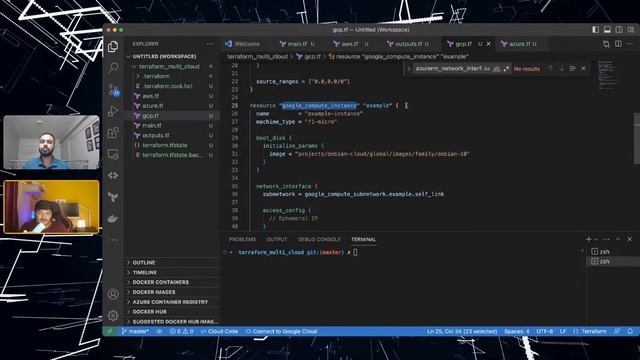This screenshot has width=640, height=360.
Task: Toggle Find in Selection button
Action: point(572,69)
